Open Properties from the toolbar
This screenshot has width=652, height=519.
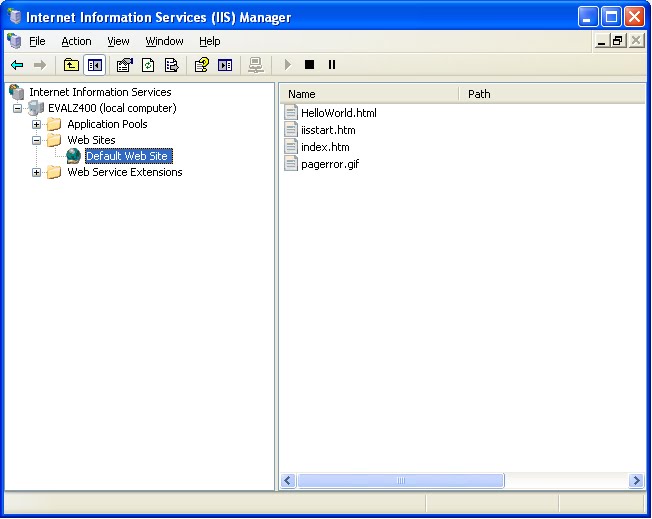124,65
